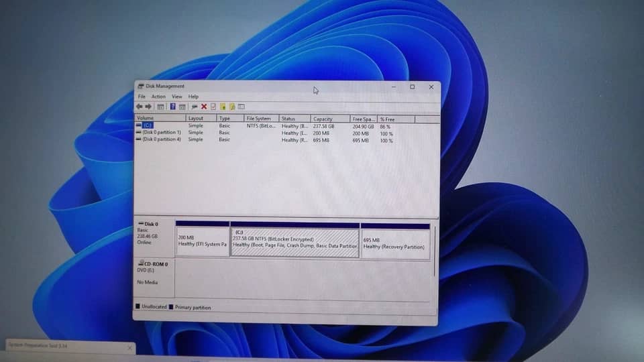Image resolution: width=644 pixels, height=362 pixels.
Task: Close the System Preparation Tool window
Action: point(129,348)
